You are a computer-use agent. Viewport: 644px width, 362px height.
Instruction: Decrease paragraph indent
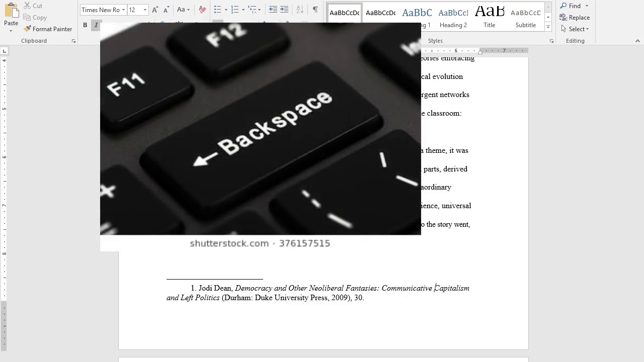pos(273,10)
